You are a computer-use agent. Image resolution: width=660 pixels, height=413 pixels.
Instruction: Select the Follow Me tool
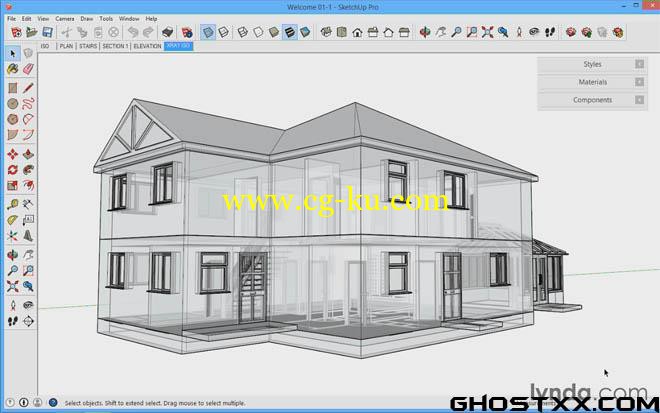(x=28, y=170)
